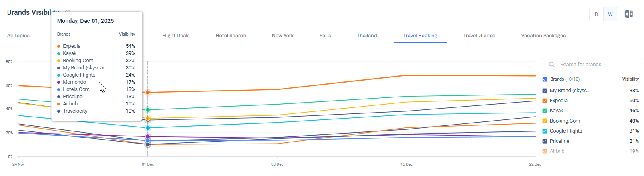Image resolution: width=644 pixels, height=176 pixels.
Task: Uncheck the Google Flights brand checkbox
Action: click(545, 131)
